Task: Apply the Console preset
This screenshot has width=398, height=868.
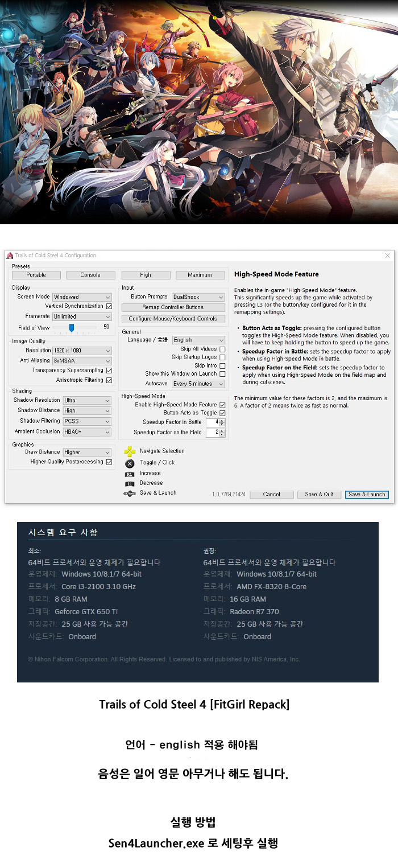Action: coord(90,275)
